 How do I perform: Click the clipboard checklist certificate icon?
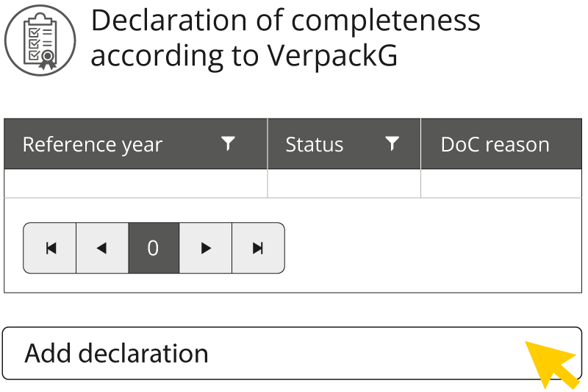point(40,40)
